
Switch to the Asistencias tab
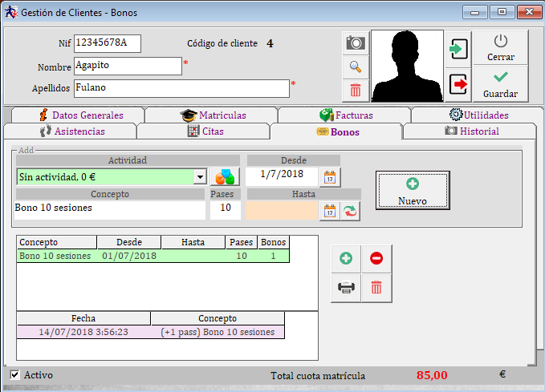pyautogui.click(x=70, y=131)
